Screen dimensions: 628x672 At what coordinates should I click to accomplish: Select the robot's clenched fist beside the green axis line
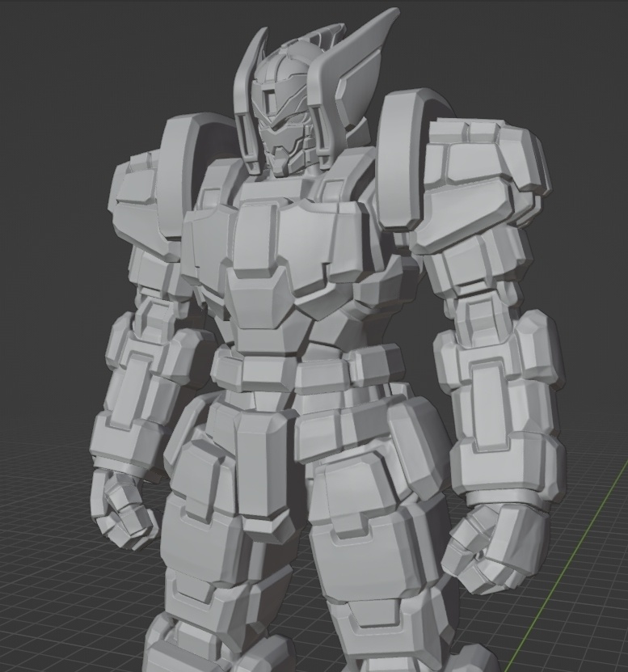[495, 549]
